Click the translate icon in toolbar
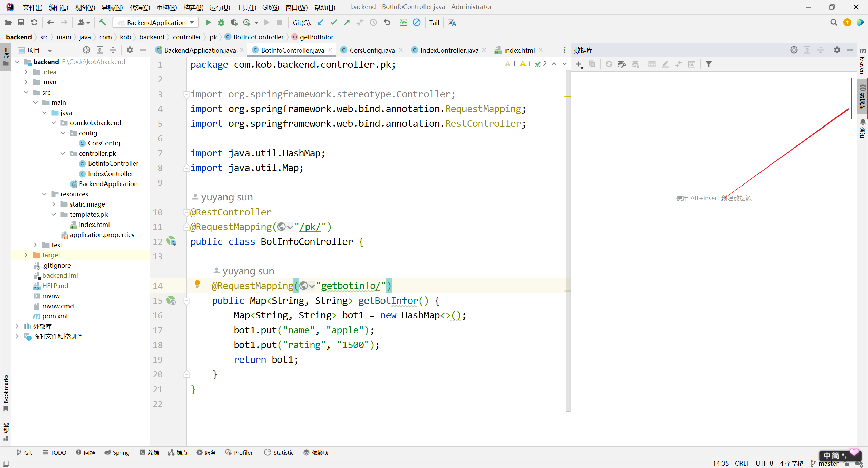The height and width of the screenshot is (468, 868). (452, 23)
